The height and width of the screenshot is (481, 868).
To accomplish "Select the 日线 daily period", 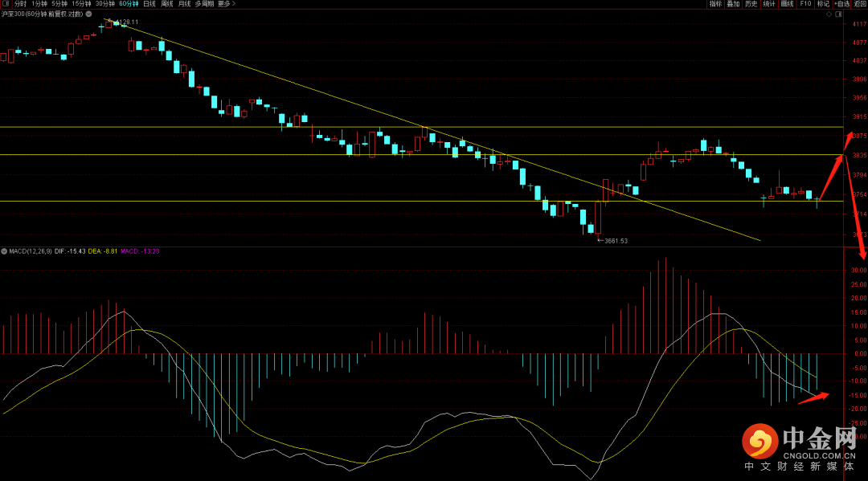I will 149,4.
